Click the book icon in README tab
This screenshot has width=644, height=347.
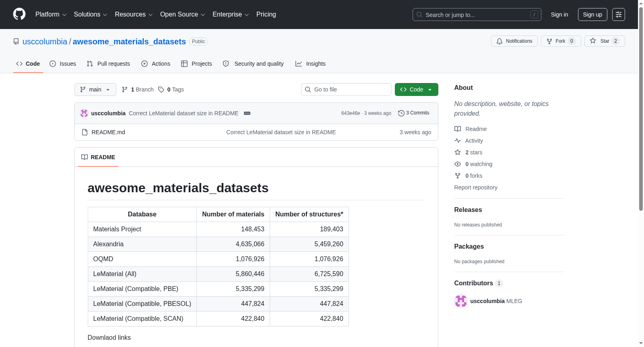(x=85, y=157)
